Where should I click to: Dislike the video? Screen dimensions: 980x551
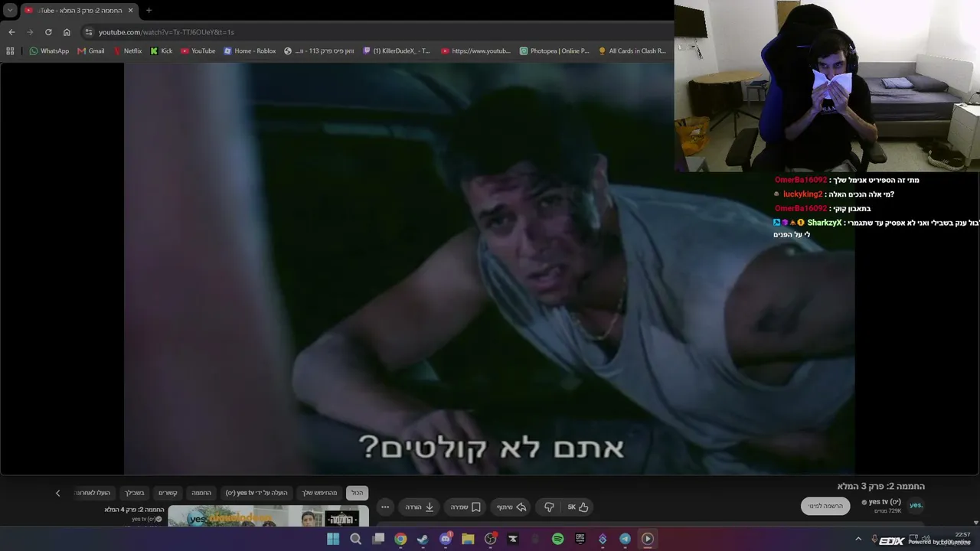(549, 507)
